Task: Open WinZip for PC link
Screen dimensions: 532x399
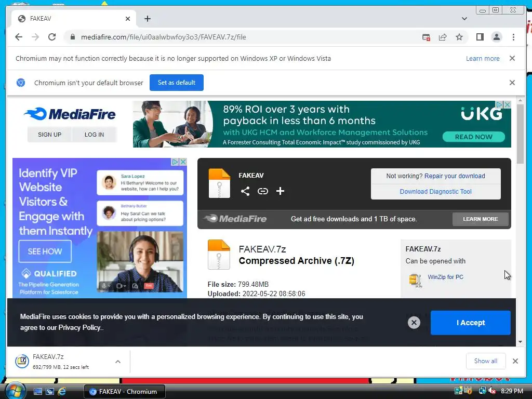Action: point(445,277)
